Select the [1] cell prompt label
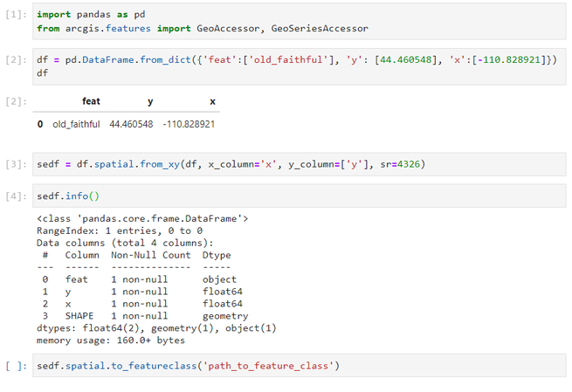The width and height of the screenshot is (572, 392). [15, 16]
